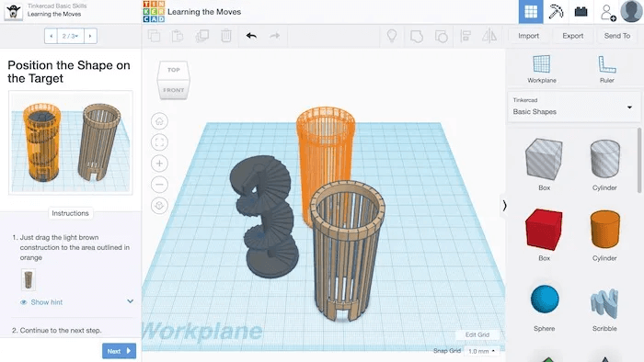The image size is (644, 362).
Task: Open the Basic Shapes dropdown
Action: pos(574,107)
